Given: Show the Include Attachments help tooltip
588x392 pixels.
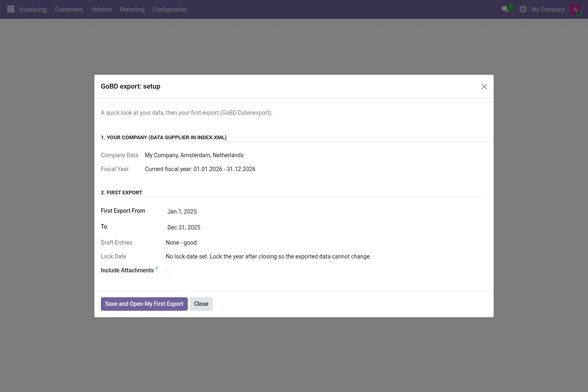Looking at the screenshot, I should 156,268.
